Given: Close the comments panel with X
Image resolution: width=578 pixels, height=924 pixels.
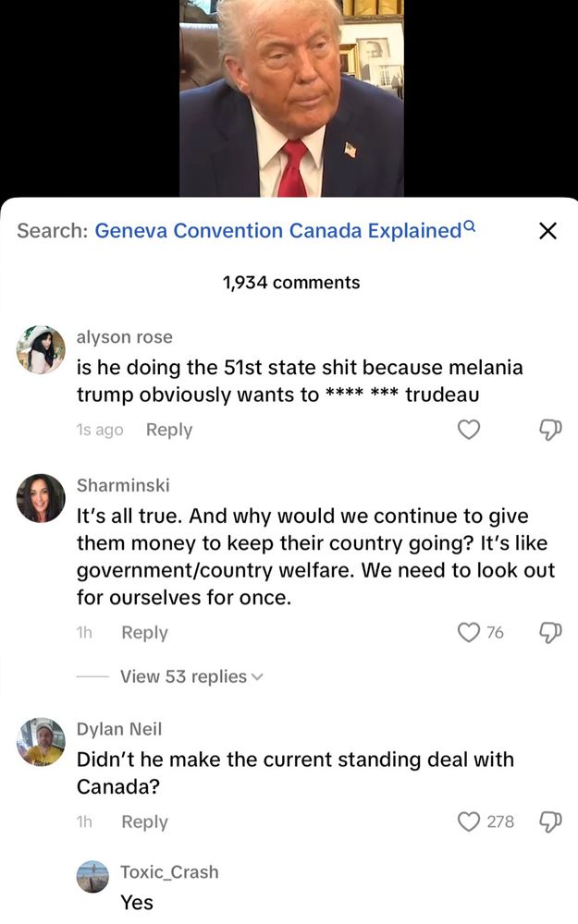Looking at the screenshot, I should tap(547, 231).
